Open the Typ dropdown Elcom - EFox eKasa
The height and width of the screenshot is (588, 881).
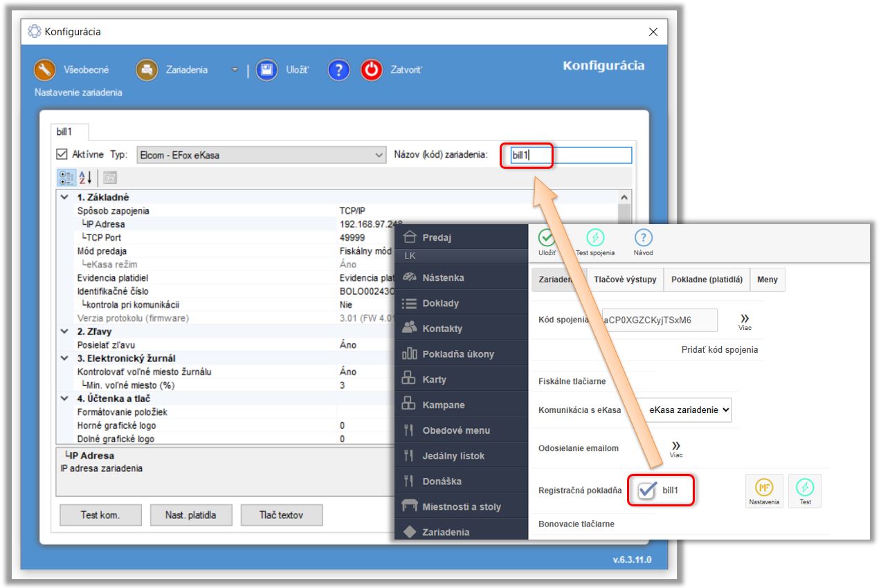click(261, 155)
